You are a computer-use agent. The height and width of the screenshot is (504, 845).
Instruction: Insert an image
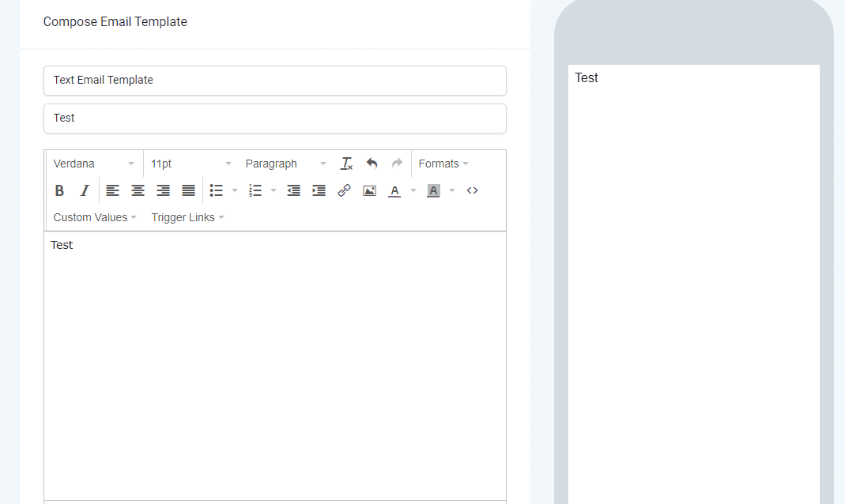(x=370, y=190)
